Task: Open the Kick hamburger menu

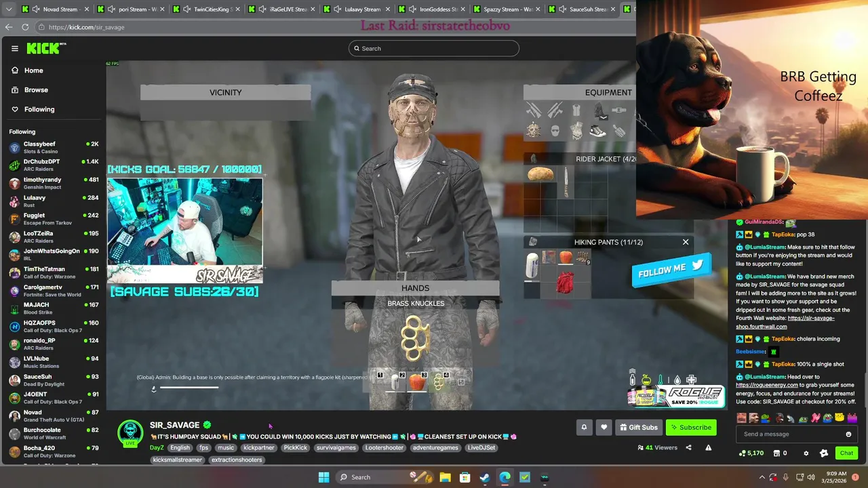Action: 14,48
